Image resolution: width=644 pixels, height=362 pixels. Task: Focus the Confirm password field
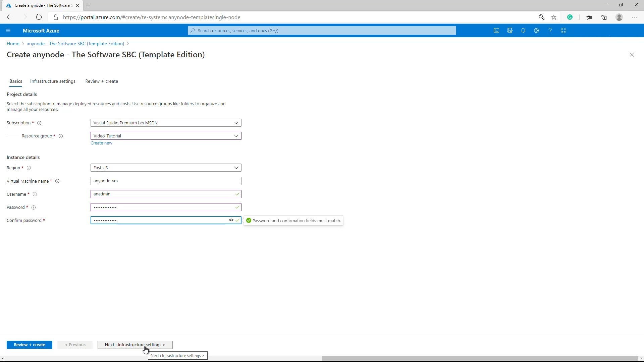click(166, 220)
